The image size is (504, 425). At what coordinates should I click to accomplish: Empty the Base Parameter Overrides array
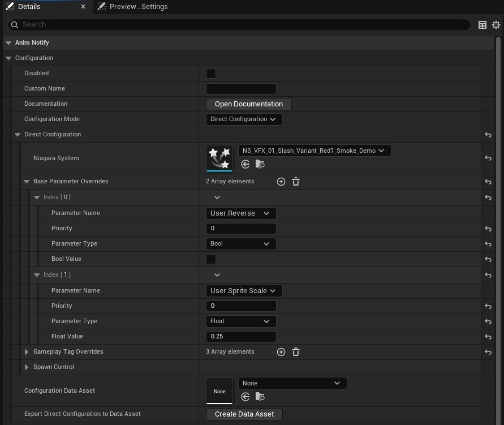295,182
